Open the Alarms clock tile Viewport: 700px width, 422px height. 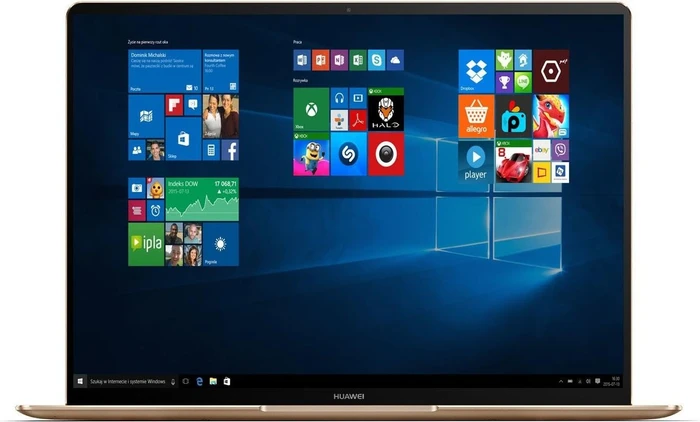(155, 210)
